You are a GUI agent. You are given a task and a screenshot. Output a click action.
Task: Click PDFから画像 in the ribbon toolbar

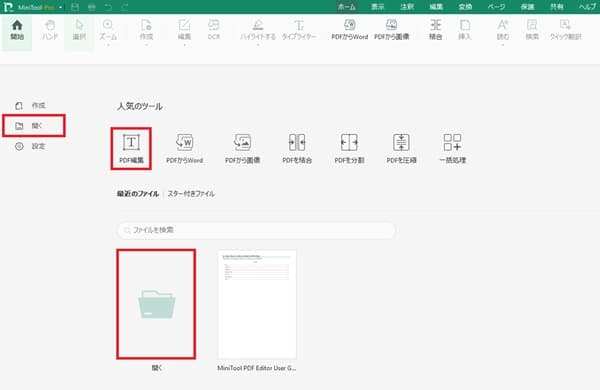pyautogui.click(x=391, y=30)
